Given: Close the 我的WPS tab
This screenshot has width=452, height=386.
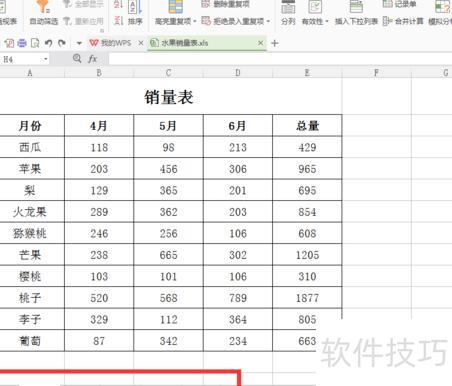Looking at the screenshot, I should (x=141, y=43).
